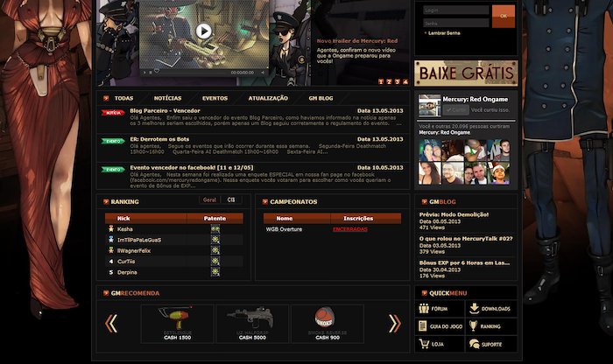Show next GM Recomenda items arrow
Image resolution: width=613 pixels, height=364 pixels.
point(394,324)
